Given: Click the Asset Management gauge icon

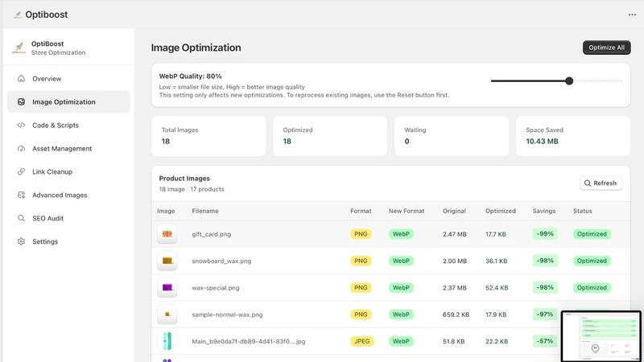Looking at the screenshot, I should pos(22,149).
